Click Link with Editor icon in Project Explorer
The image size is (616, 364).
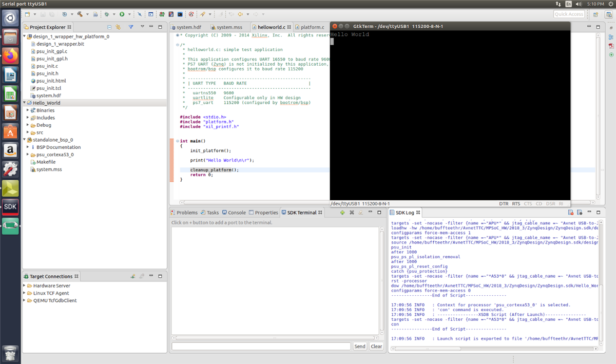[118, 27]
